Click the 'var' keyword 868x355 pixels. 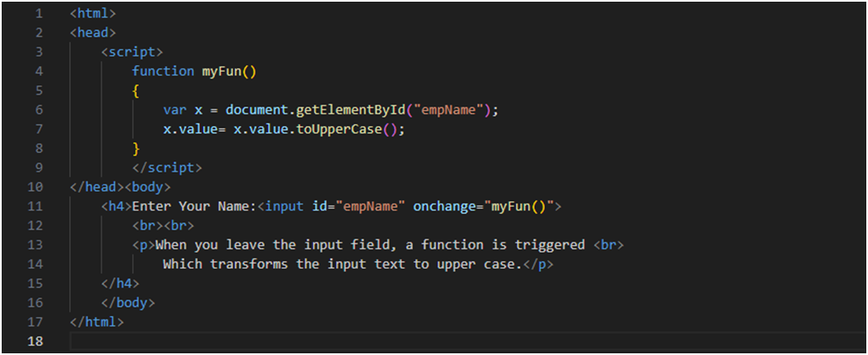[174, 110]
